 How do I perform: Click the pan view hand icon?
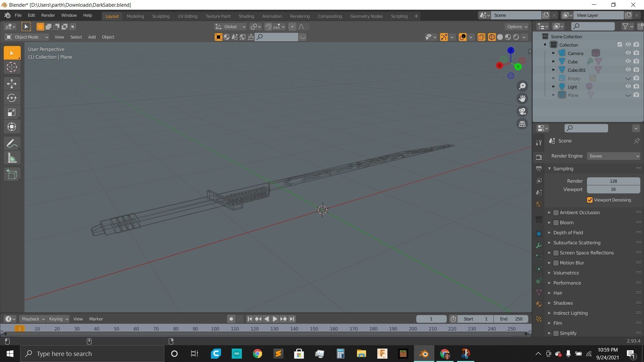pos(522,99)
